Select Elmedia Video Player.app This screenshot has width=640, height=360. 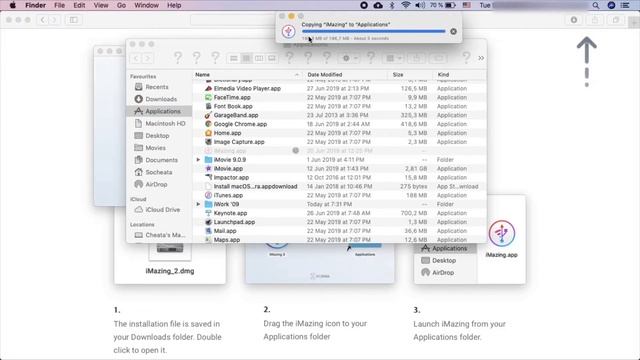[339, 89]
